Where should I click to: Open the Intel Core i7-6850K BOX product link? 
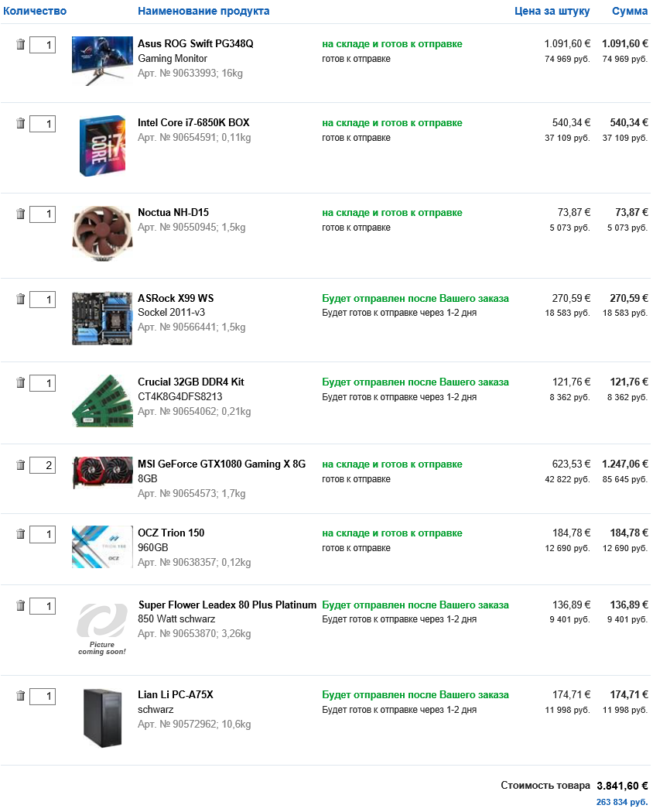tap(193, 123)
